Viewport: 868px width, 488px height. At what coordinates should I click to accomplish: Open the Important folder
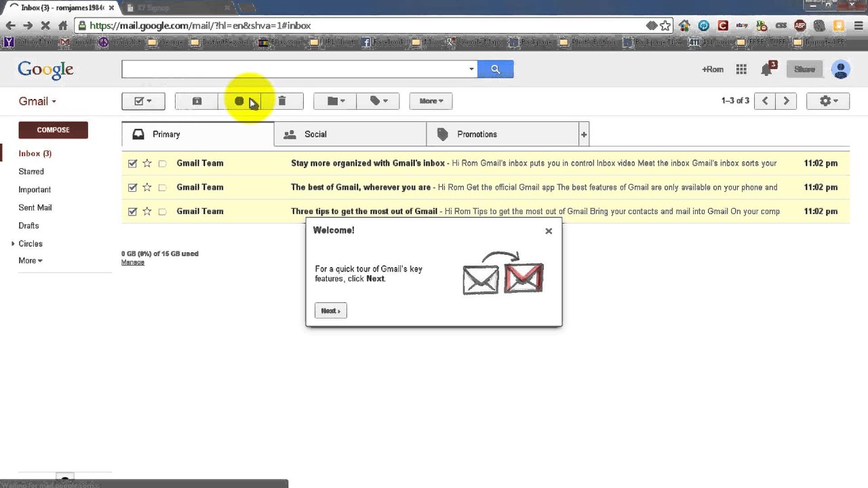(35, 190)
